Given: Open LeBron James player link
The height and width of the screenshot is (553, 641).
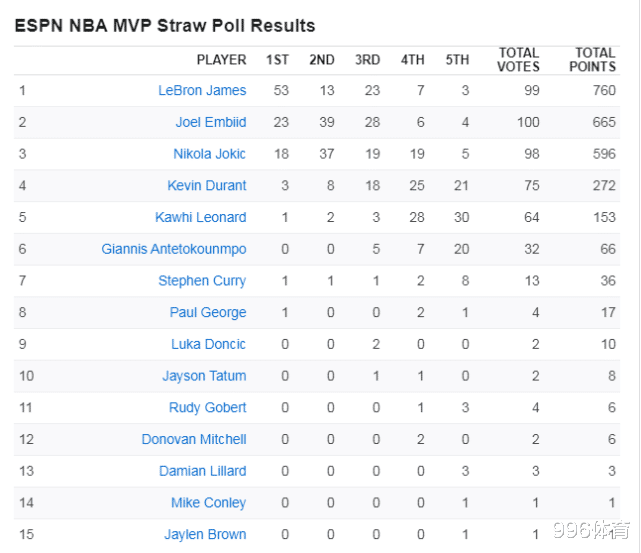Looking at the screenshot, I should 202,90.
